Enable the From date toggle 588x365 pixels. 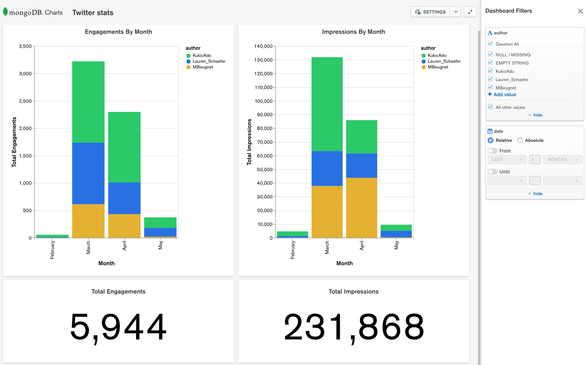click(492, 151)
